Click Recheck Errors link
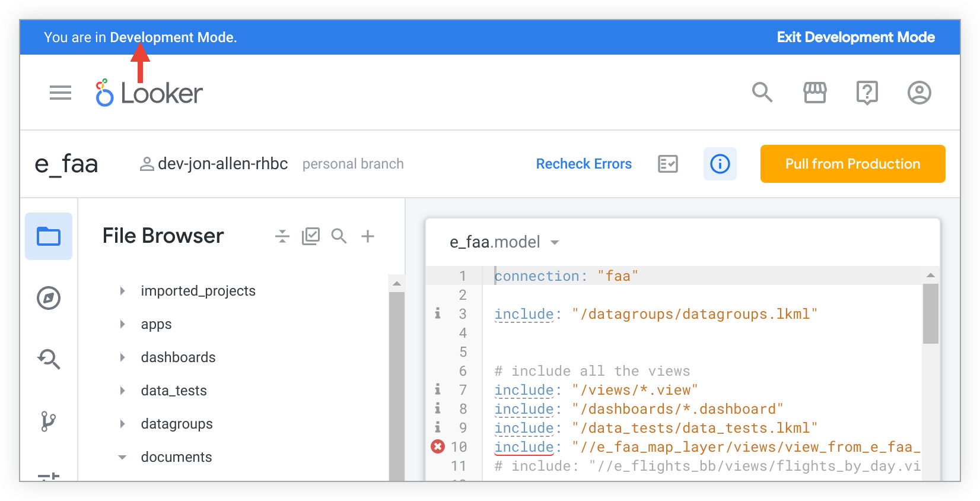 (584, 164)
